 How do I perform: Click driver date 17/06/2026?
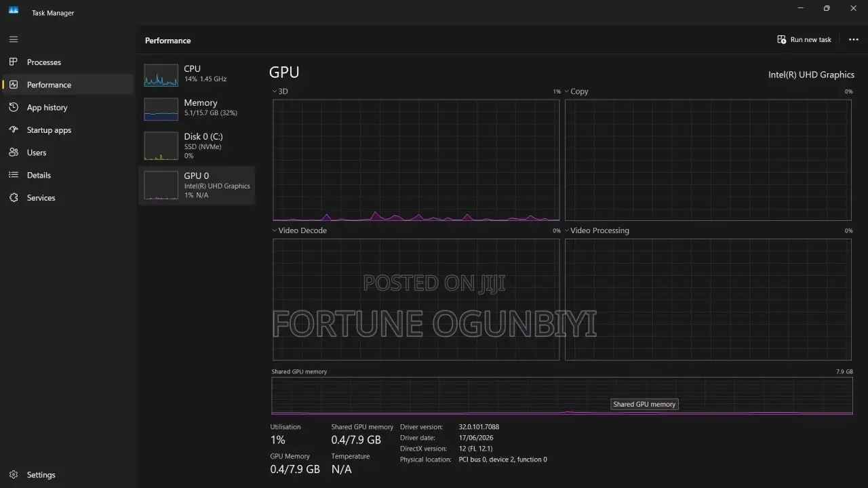click(x=476, y=438)
